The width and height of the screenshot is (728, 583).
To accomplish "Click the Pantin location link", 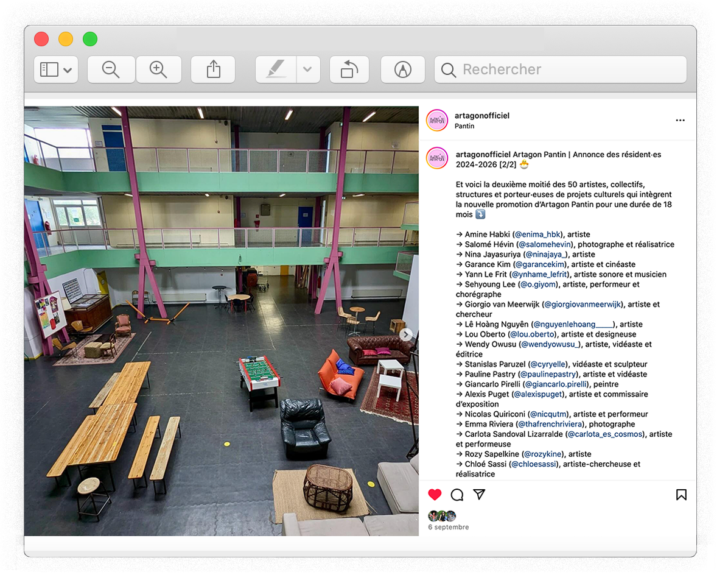I will 464,126.
